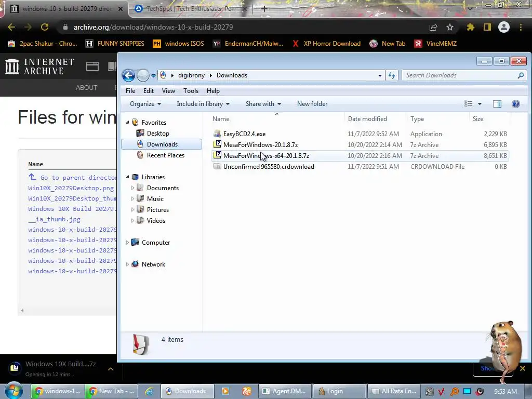Sort by the Name column header
The height and width of the screenshot is (399, 532).
(277, 119)
